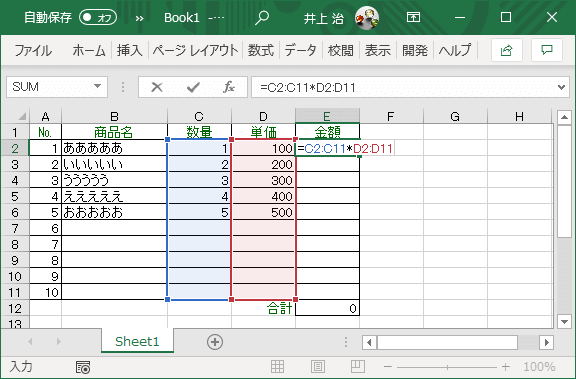Open zoom dialog via 100% label
Viewport: 576px width, 379px height.
[x=539, y=367]
